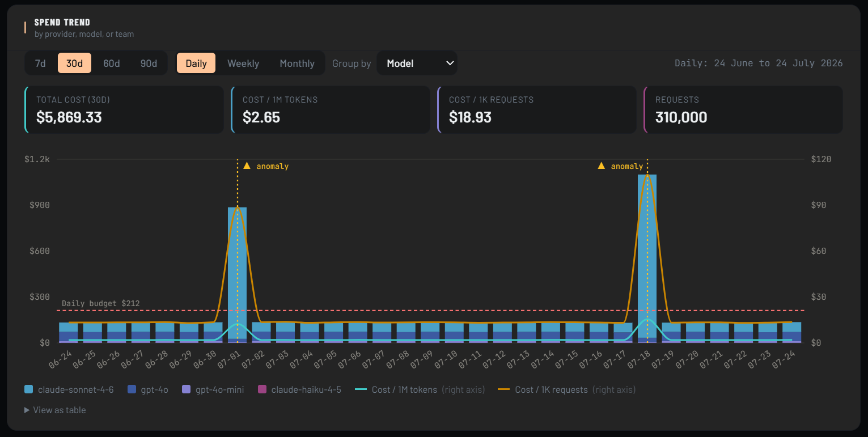Toggle gpt-4o-mini legend swatch
The width and height of the screenshot is (868, 437).
point(187,389)
